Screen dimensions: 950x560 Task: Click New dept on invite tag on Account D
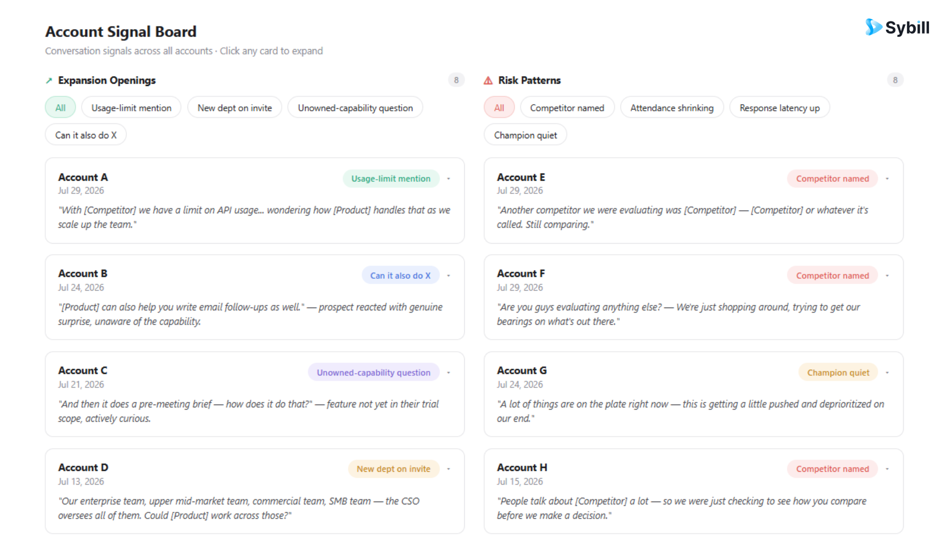(x=393, y=469)
